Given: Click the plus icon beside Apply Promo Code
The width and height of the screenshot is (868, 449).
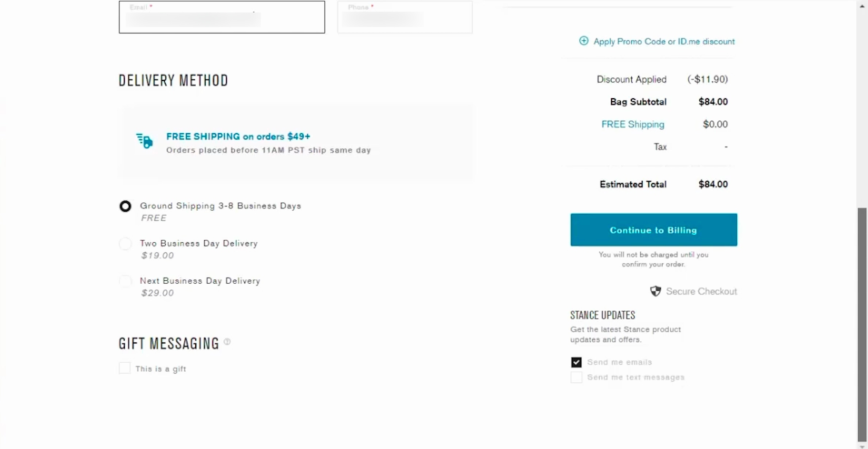Looking at the screenshot, I should click(583, 41).
